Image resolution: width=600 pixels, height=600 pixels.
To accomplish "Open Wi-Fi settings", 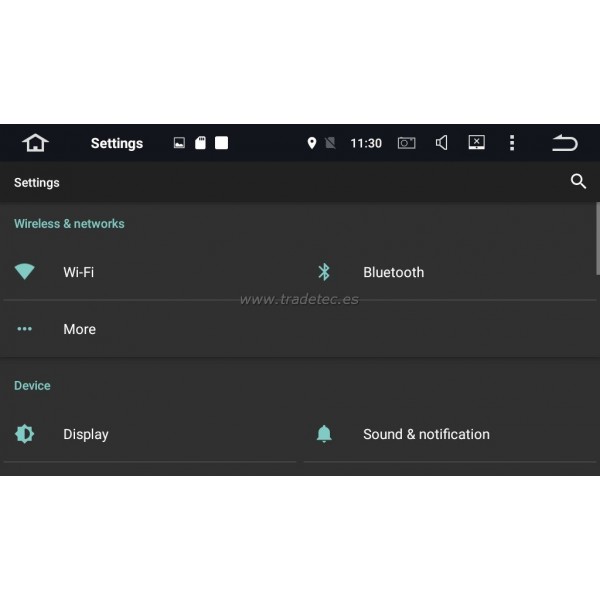I will pyautogui.click(x=78, y=272).
